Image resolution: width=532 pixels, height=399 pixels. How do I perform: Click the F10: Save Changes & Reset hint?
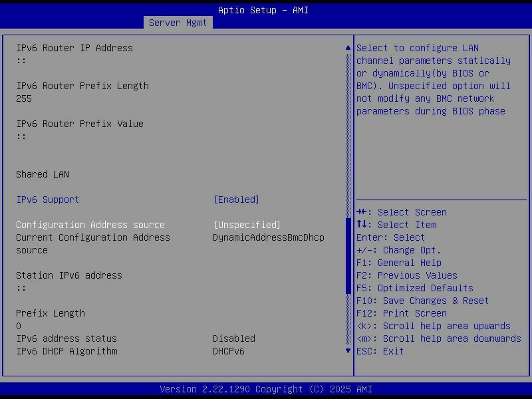(422, 301)
